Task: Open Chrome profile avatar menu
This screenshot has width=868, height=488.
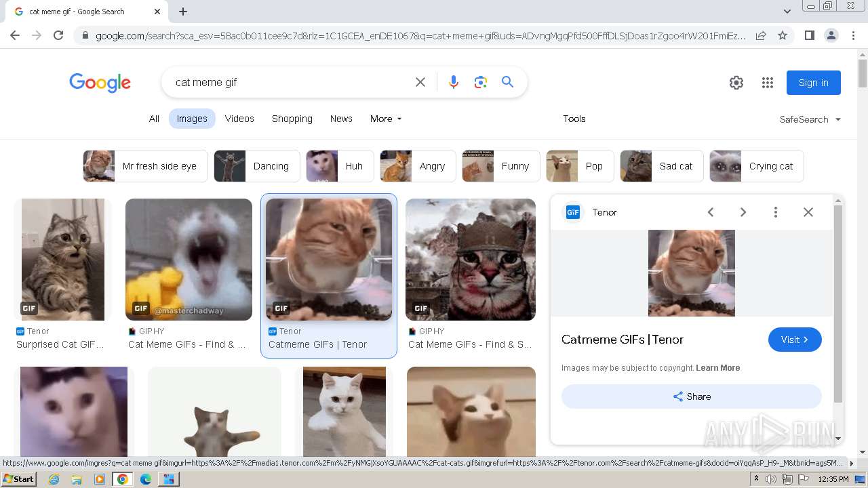Action: (x=831, y=35)
